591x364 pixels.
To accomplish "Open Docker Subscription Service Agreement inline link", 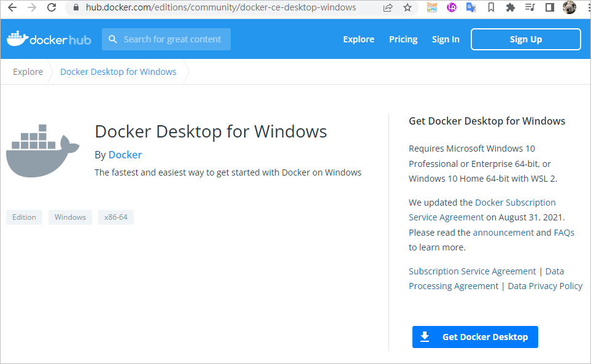I will click(x=482, y=210).
